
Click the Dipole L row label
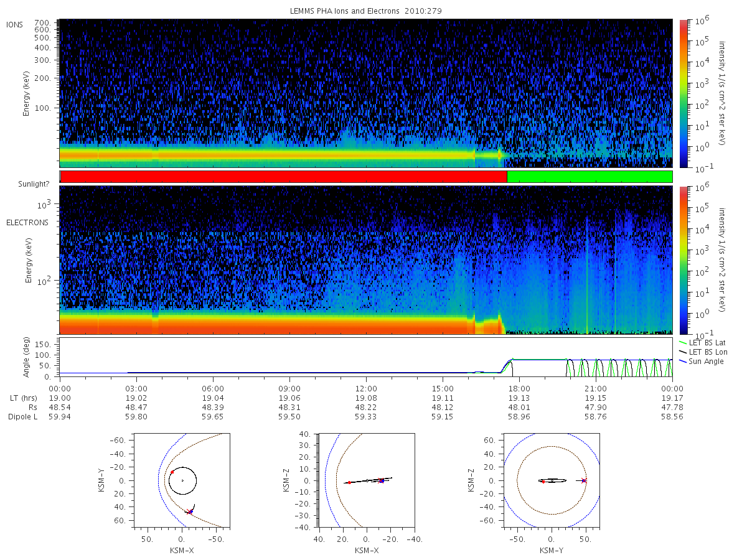click(23, 417)
